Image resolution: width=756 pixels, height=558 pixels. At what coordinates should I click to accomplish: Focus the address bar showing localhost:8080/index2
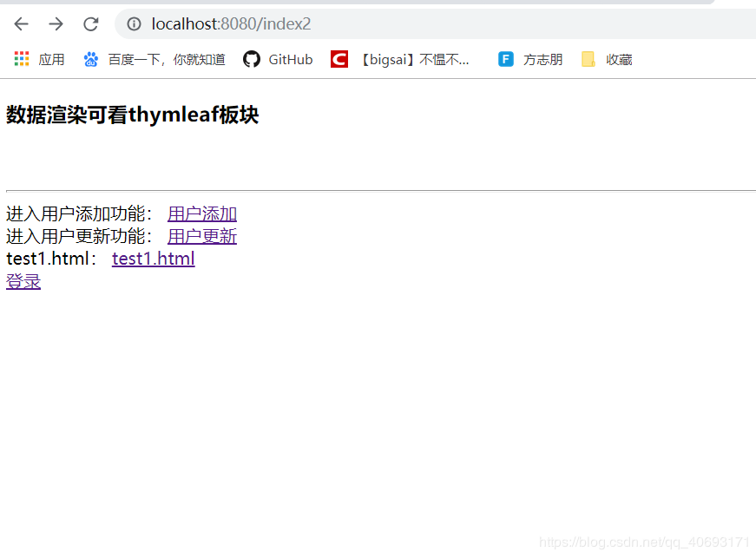435,23
